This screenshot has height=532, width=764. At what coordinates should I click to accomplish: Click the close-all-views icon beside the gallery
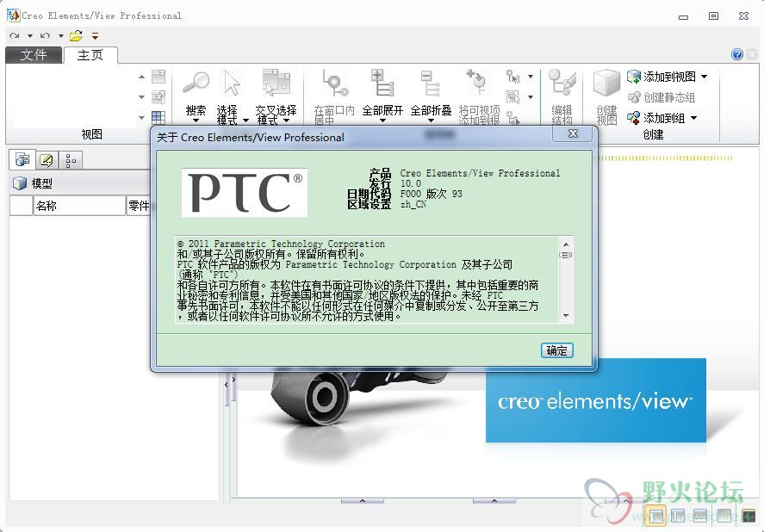158,97
